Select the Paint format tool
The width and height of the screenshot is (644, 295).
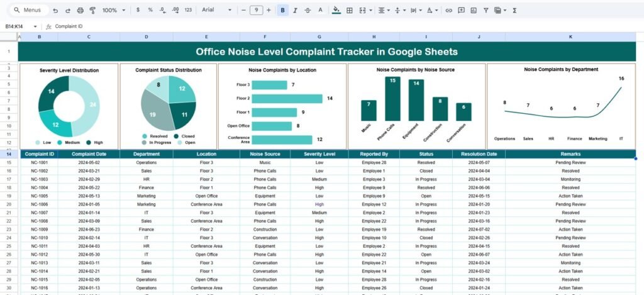(92, 10)
